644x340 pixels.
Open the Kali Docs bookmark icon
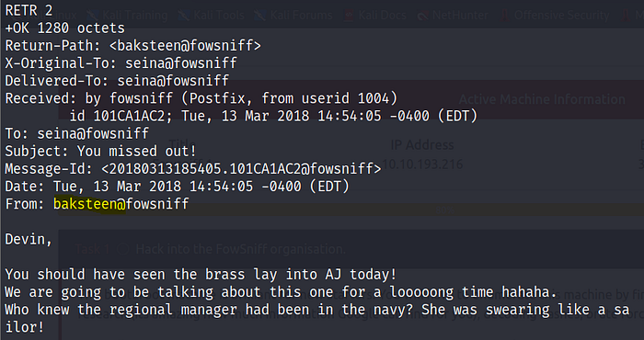pyautogui.click(x=349, y=16)
